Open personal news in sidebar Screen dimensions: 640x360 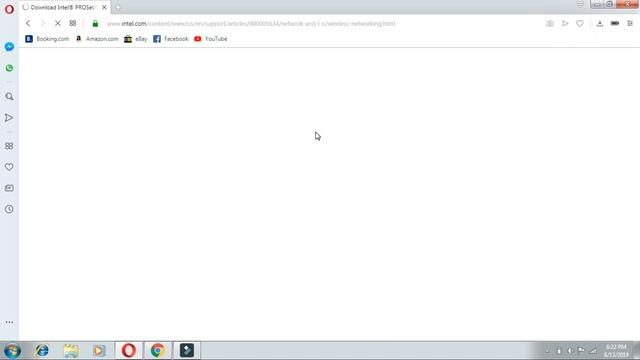9,188
